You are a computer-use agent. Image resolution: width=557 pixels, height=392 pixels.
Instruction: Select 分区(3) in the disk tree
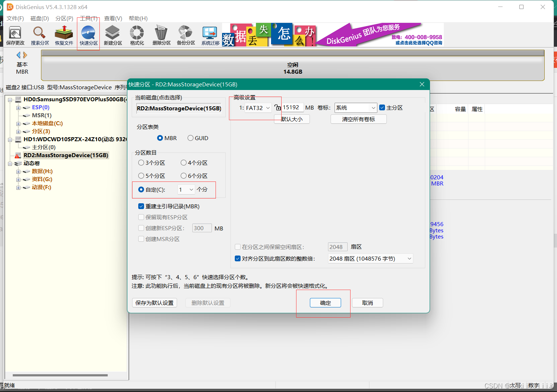coord(41,131)
